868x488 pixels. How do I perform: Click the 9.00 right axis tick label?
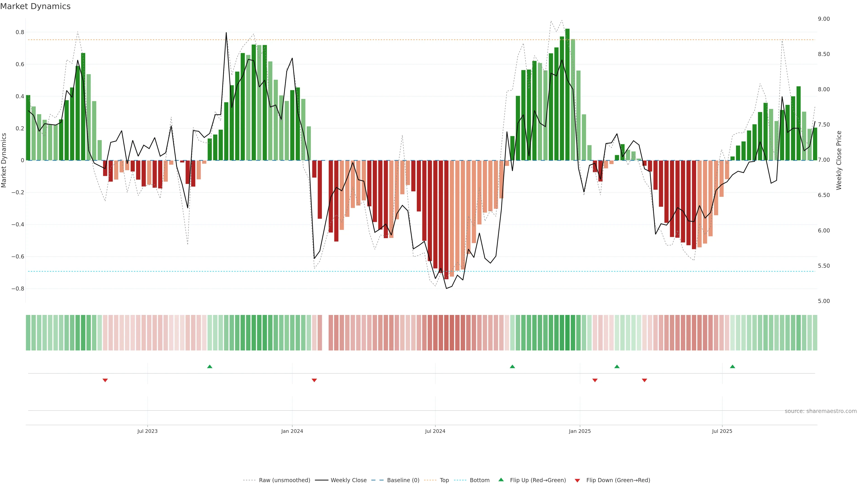coord(823,19)
